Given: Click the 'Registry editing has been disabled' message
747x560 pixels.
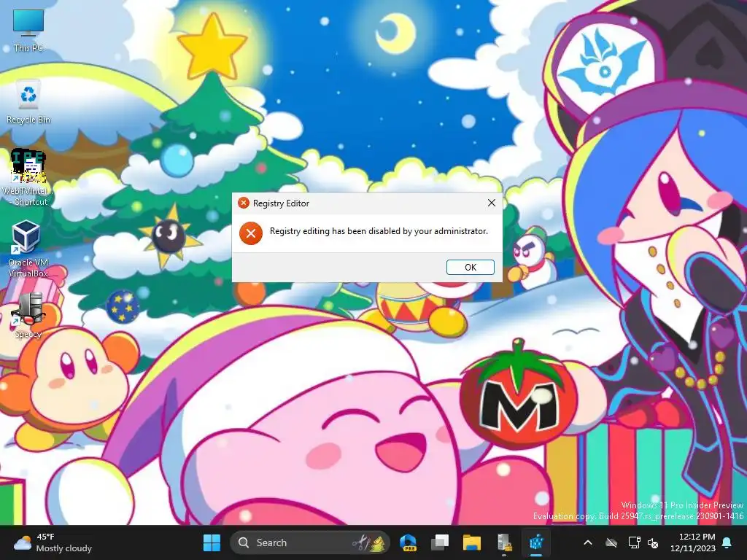Looking at the screenshot, I should pyautogui.click(x=379, y=231).
